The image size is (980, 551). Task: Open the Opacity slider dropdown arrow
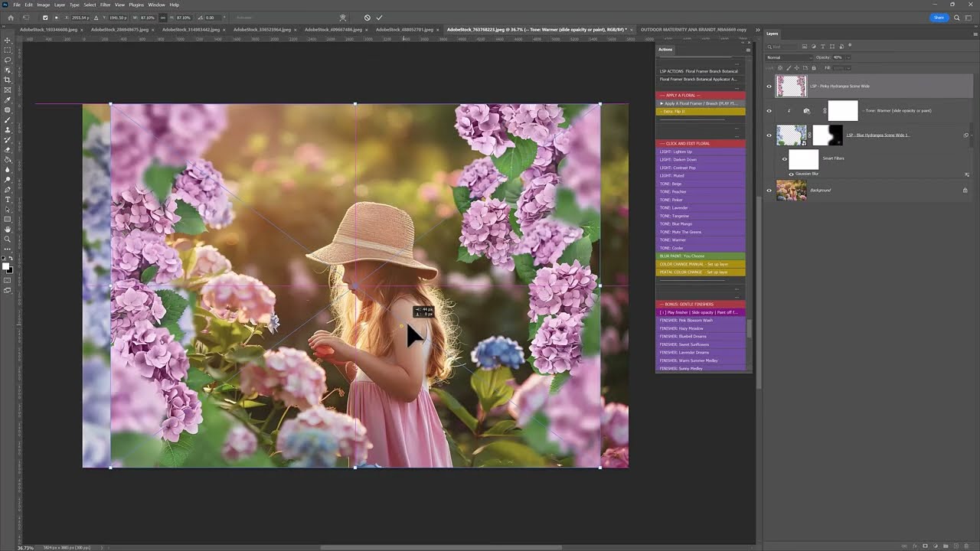(848, 57)
